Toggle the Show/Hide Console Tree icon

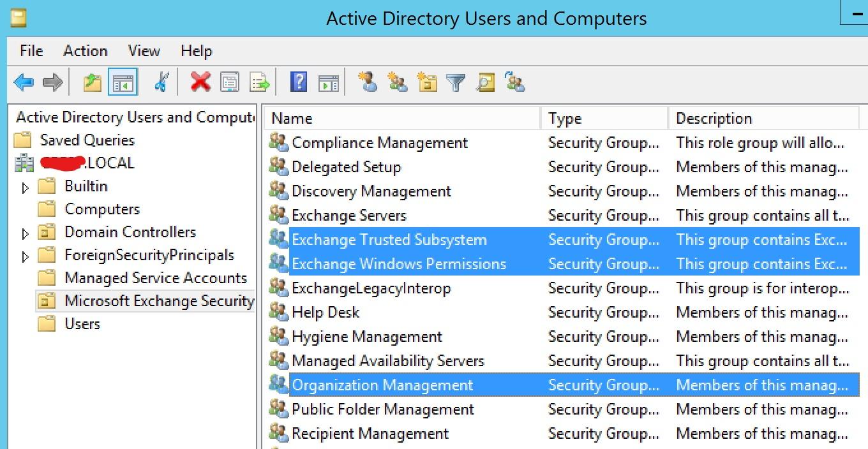pyautogui.click(x=124, y=82)
